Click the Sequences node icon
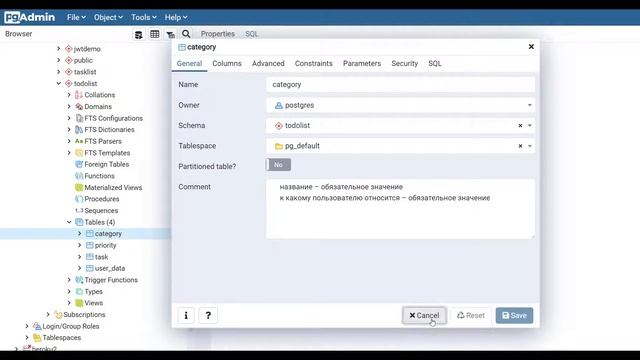Screen dimensions: 640x360 click(79, 211)
